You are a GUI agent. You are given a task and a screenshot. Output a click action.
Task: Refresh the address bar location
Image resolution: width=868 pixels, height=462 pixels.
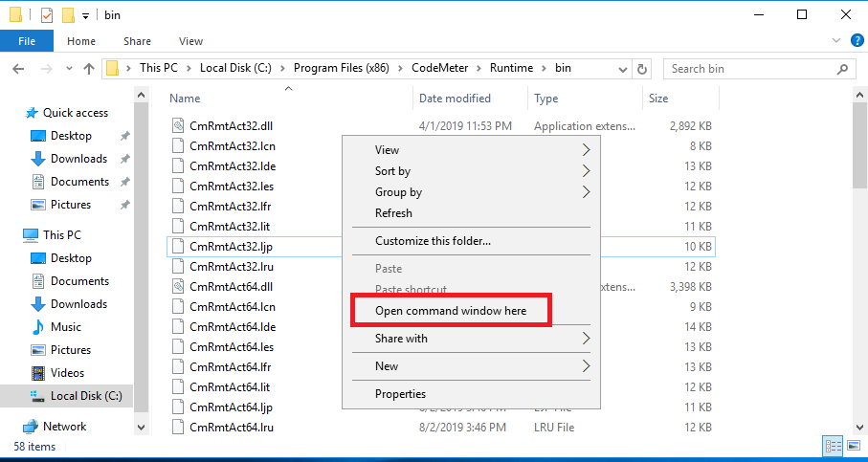coord(642,69)
